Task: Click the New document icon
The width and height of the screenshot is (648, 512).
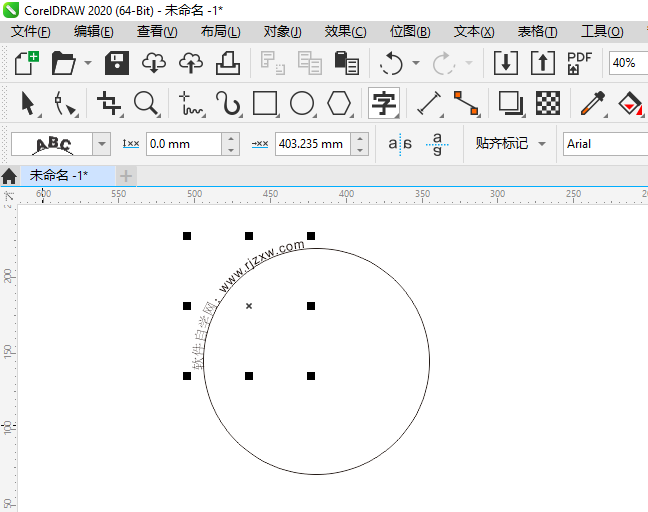Action: pos(27,63)
